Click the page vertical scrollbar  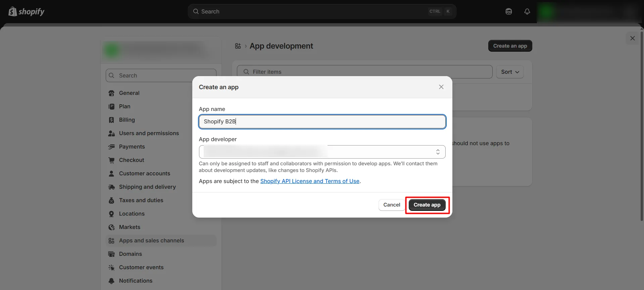642,126
